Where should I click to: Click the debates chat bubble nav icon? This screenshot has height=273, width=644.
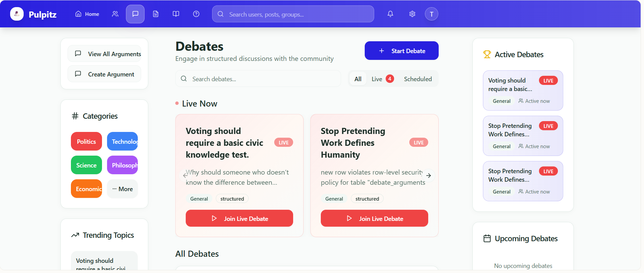tap(135, 14)
